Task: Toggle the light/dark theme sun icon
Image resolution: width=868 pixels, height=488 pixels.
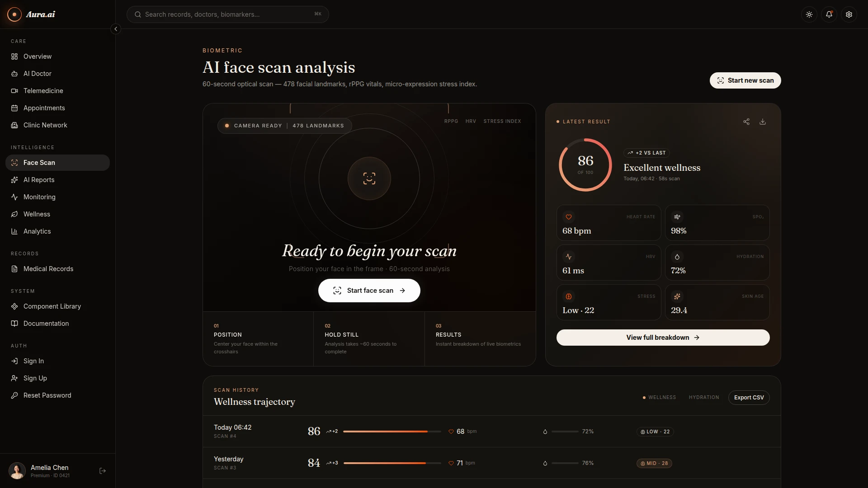Action: [x=809, y=14]
